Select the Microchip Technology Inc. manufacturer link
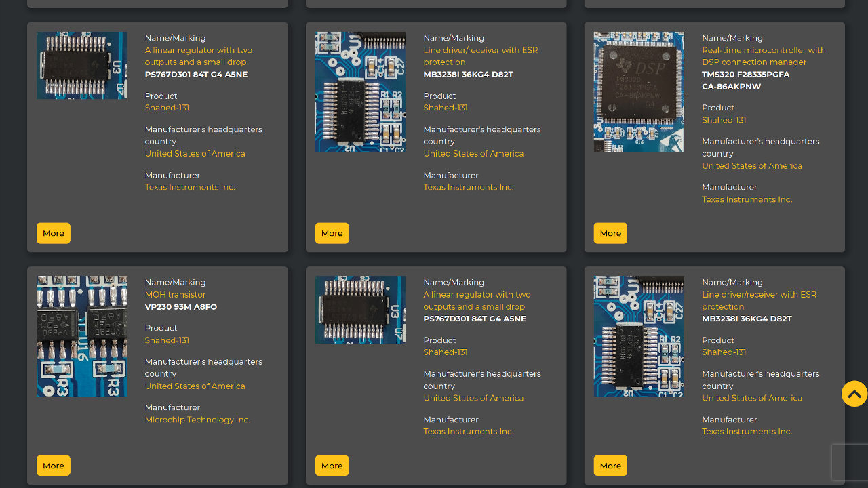Viewport: 868px width, 488px height. [x=197, y=420]
